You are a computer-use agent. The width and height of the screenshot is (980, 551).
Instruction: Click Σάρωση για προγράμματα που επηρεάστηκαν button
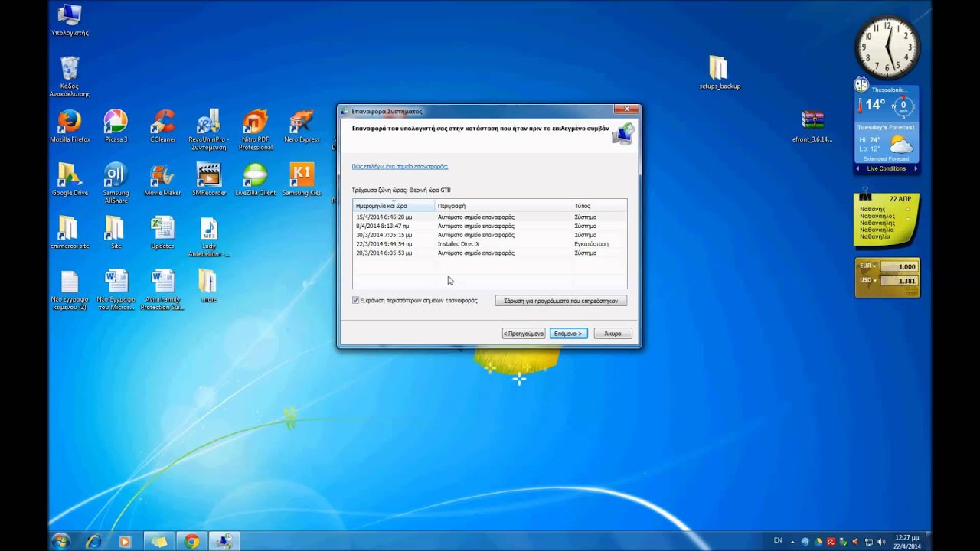click(560, 301)
